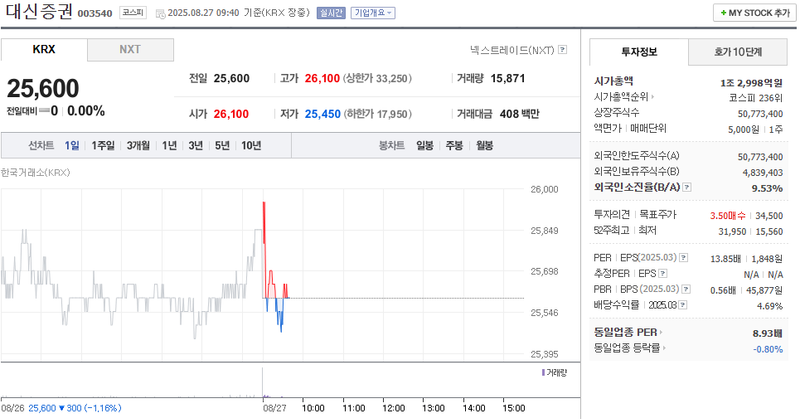
Task: Click the 코스피 market badge
Action: point(133,13)
